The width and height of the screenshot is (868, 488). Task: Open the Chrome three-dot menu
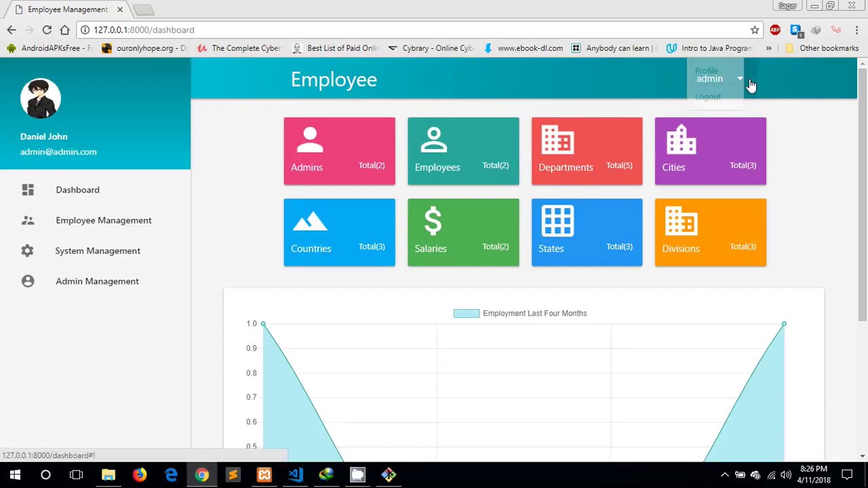pyautogui.click(x=856, y=30)
